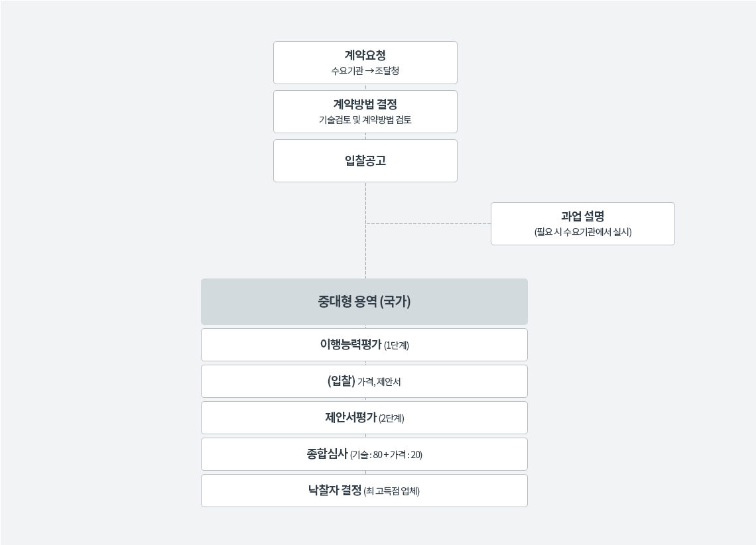Click the 입찰공고 box
The width and height of the screenshot is (756, 545).
click(365, 161)
